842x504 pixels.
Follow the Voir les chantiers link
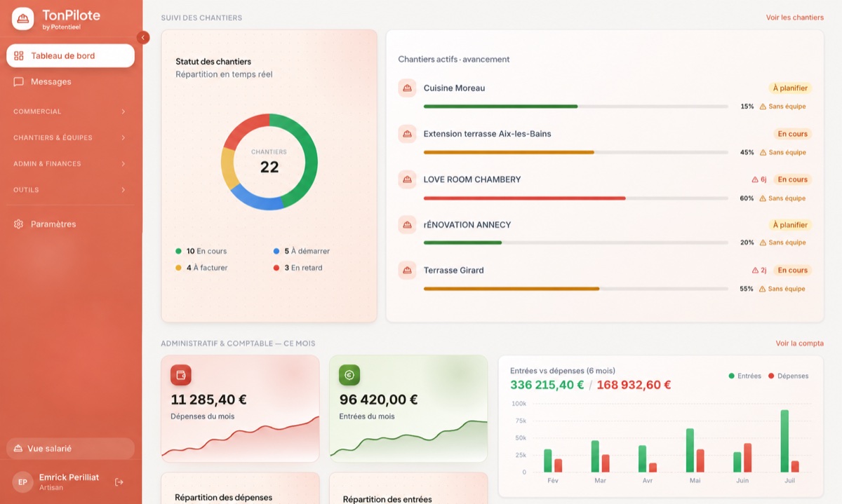tap(794, 18)
